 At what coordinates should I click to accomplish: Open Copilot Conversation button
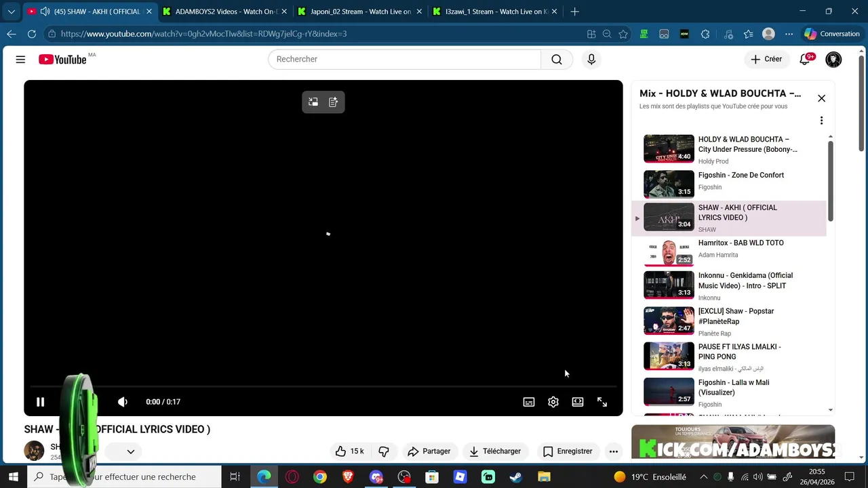[x=832, y=34]
